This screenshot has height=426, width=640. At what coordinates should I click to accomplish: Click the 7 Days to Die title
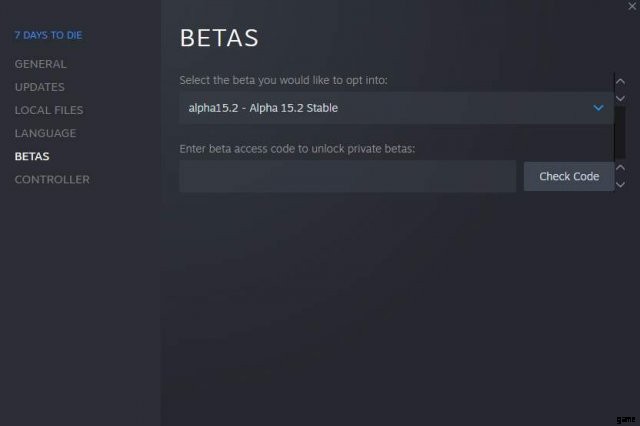pyautogui.click(x=46, y=35)
